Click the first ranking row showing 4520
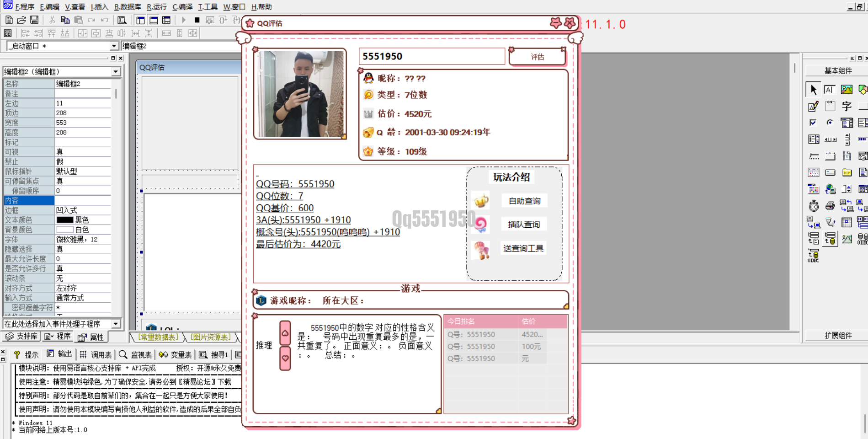 [506, 335]
